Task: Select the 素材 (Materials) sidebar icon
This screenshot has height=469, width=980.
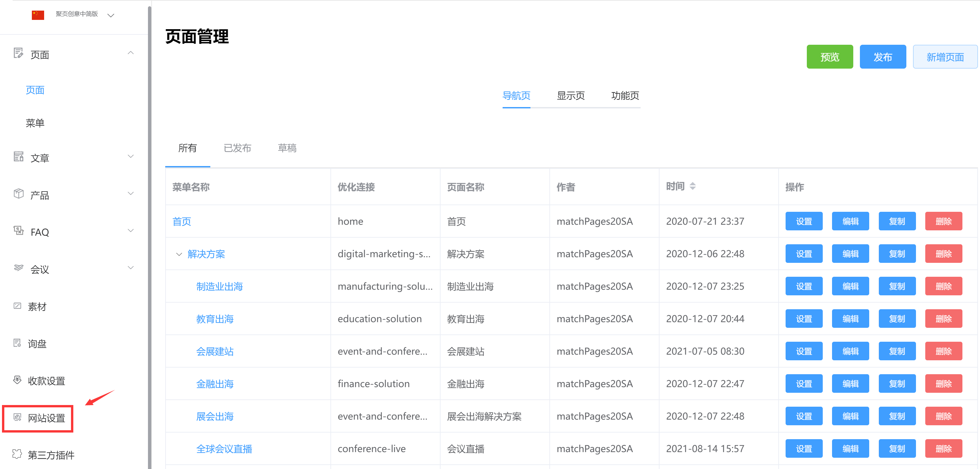Action: [18, 306]
